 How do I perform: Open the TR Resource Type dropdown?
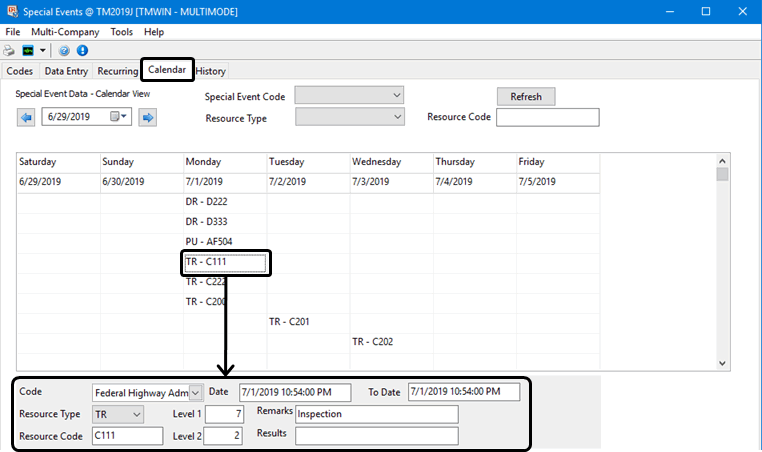137,414
